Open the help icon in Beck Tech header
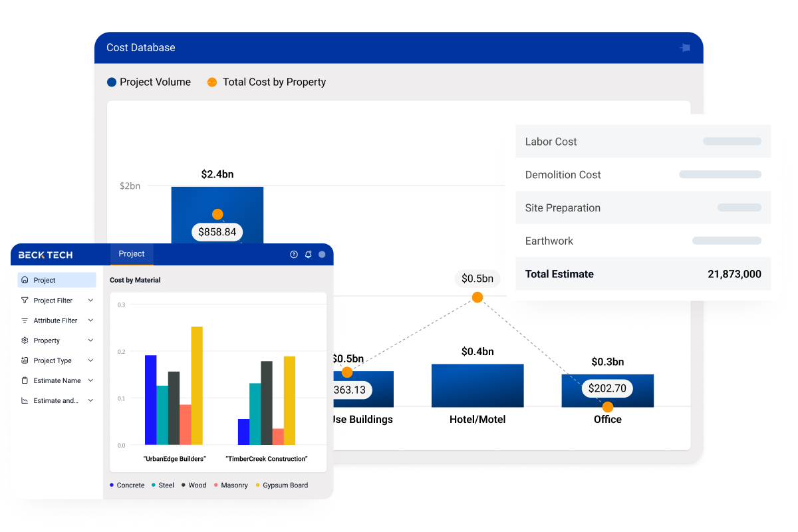Screen dimensions: 798x532 click(294, 255)
